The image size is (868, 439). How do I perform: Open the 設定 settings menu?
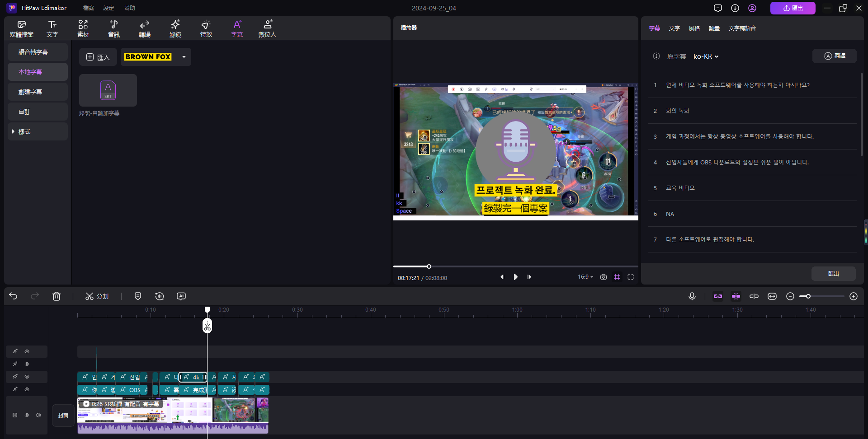108,8
